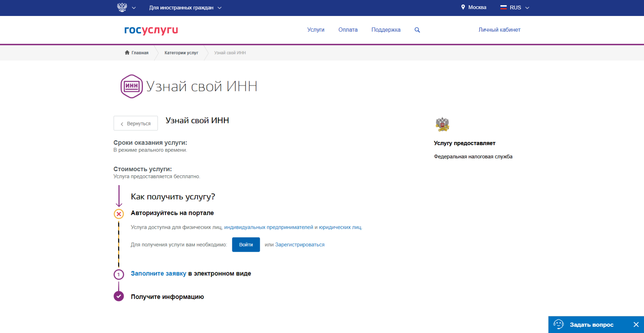The width and height of the screenshot is (644, 333).
Task: Click the Russian flag icon
Action: [x=503, y=7]
